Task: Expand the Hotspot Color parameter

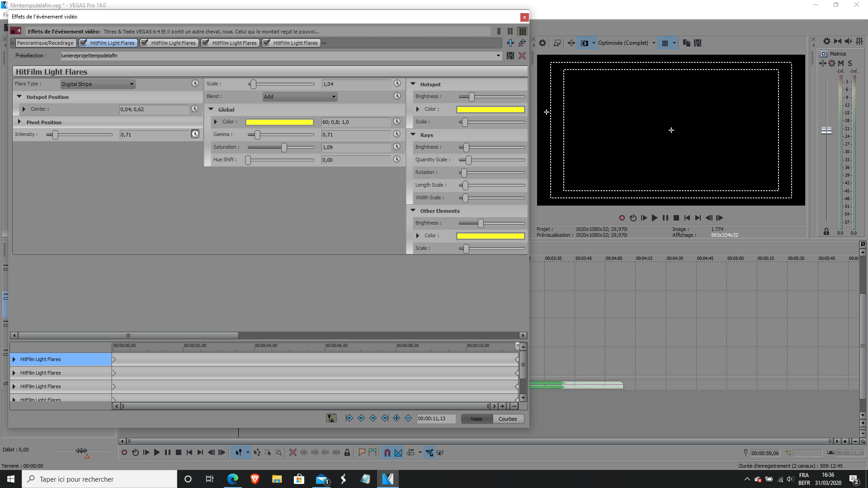Action: (418, 109)
